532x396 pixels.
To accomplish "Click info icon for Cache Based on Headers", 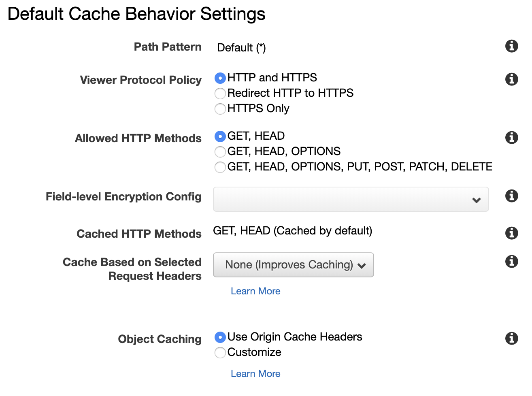I will point(511,261).
